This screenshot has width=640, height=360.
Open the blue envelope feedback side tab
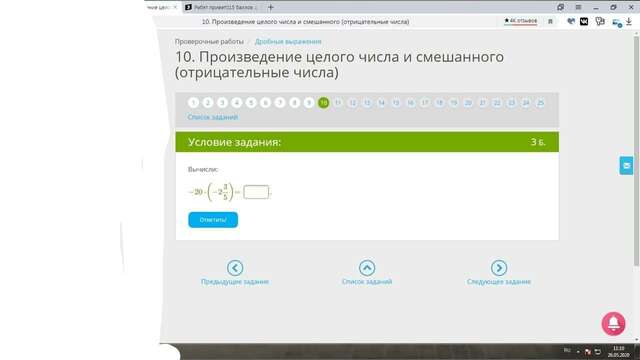(x=627, y=165)
